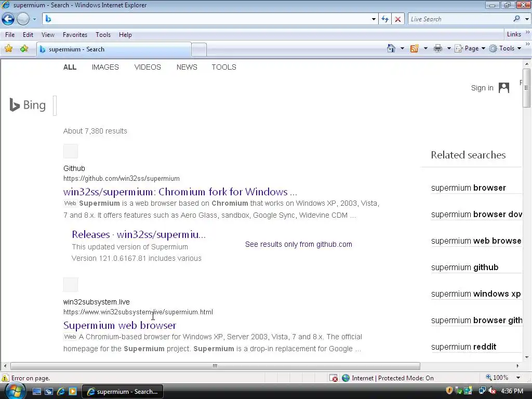Open the Page command dropdown
Screen dimensions: 532x399
point(470,48)
